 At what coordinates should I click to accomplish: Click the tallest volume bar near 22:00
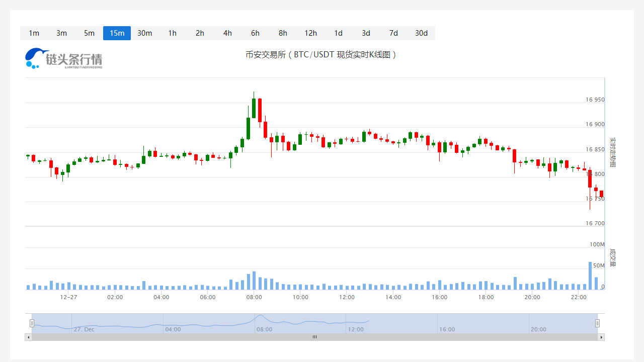point(590,276)
